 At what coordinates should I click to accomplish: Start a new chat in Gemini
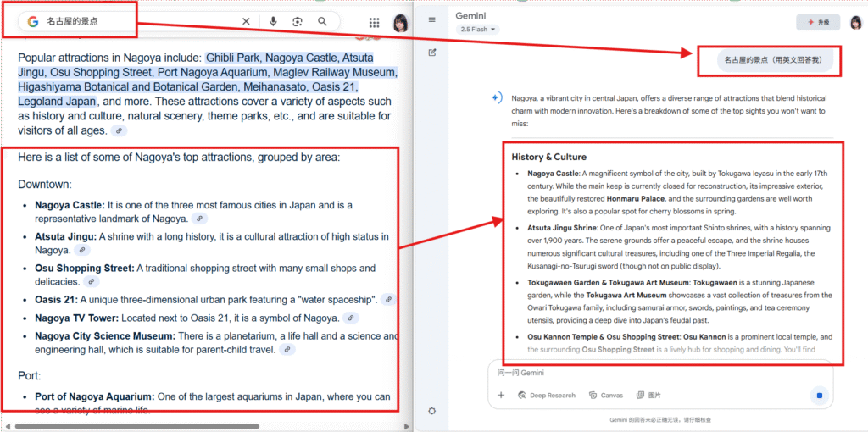click(x=432, y=53)
